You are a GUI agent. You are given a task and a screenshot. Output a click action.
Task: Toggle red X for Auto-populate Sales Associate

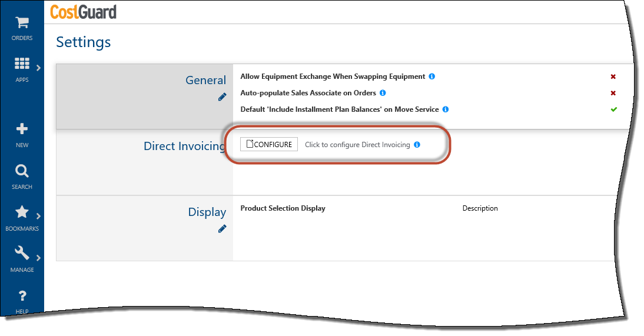(613, 93)
